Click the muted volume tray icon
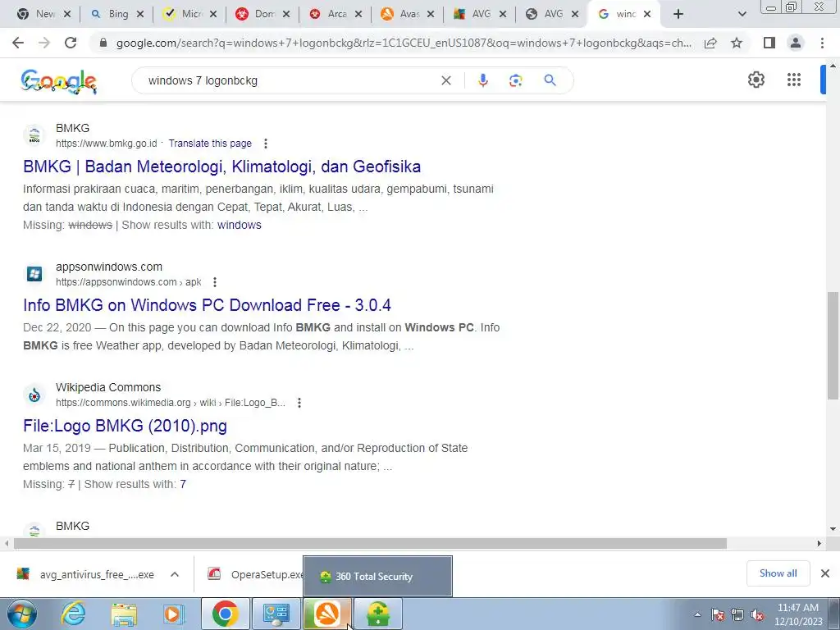The width and height of the screenshot is (840, 630). pos(757,614)
